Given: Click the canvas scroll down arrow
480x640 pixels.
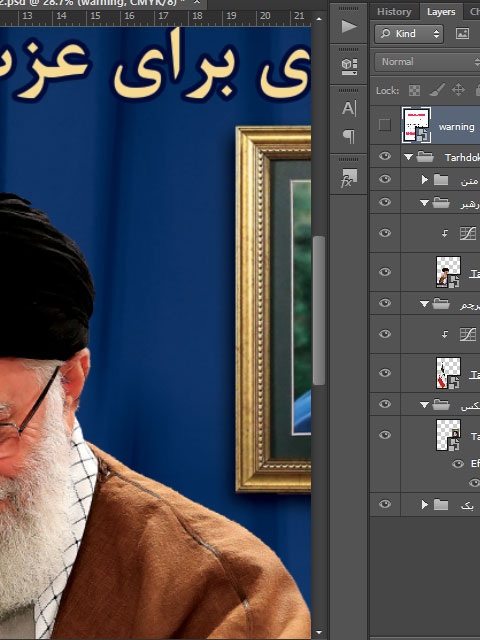Looking at the screenshot, I should click(319, 633).
